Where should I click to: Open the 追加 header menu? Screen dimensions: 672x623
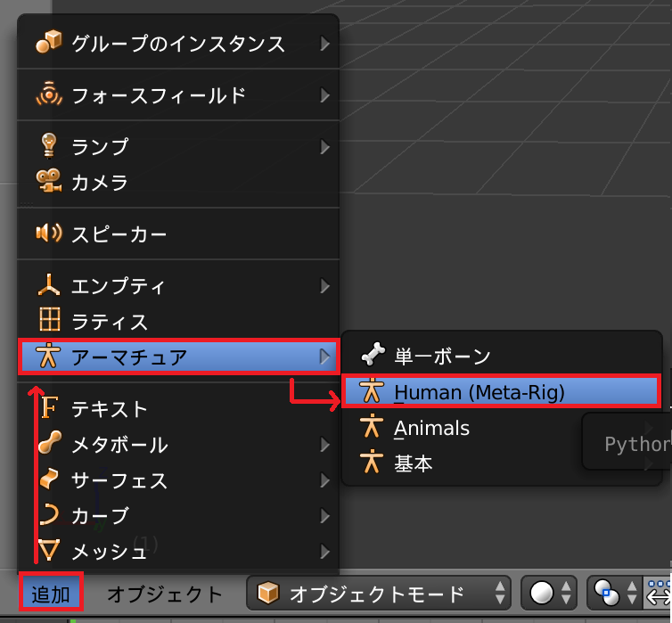pos(51,594)
